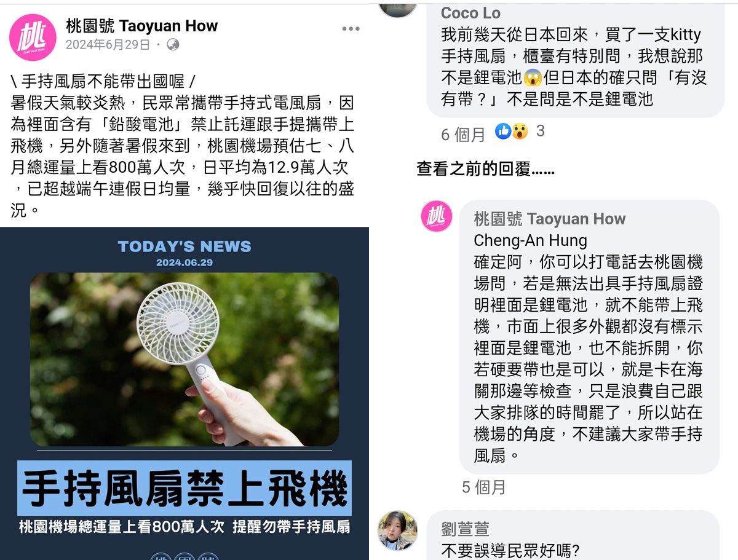
Task: Open the partial avatar beside Coco Lo comment
Action: tap(397, 9)
